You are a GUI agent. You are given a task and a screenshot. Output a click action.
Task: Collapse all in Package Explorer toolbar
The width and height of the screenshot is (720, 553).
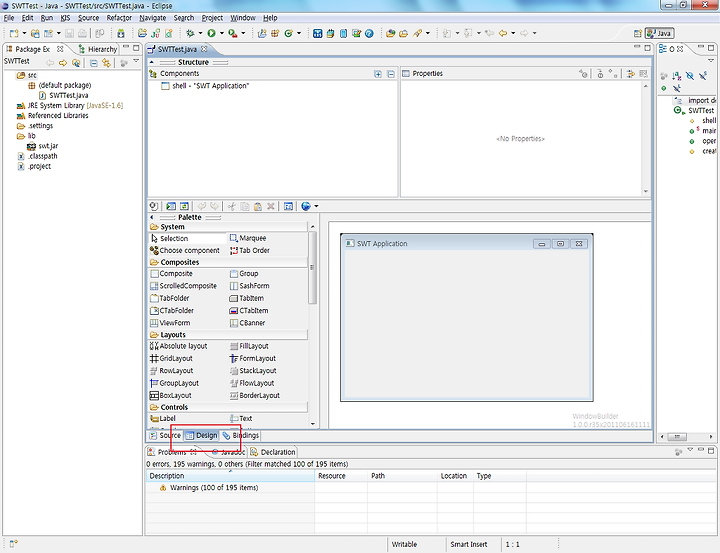point(94,63)
